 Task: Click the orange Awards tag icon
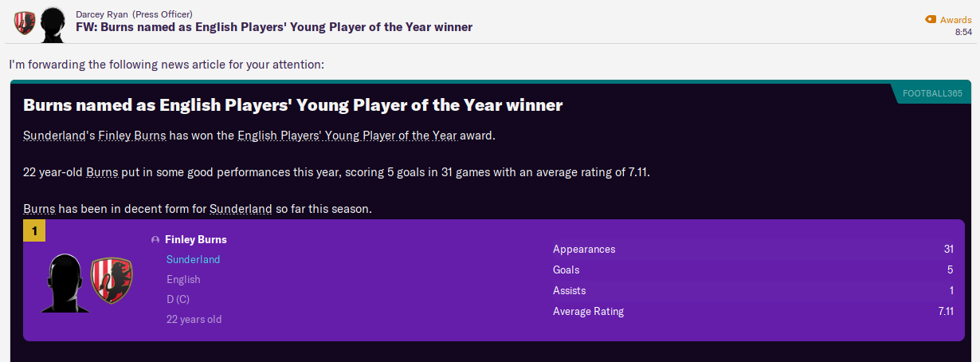930,19
